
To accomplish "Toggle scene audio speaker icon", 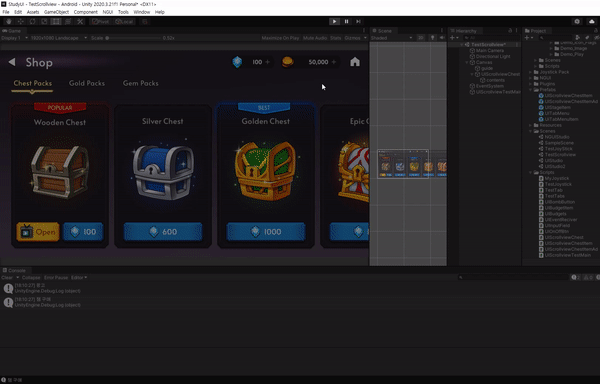I will [442, 38].
